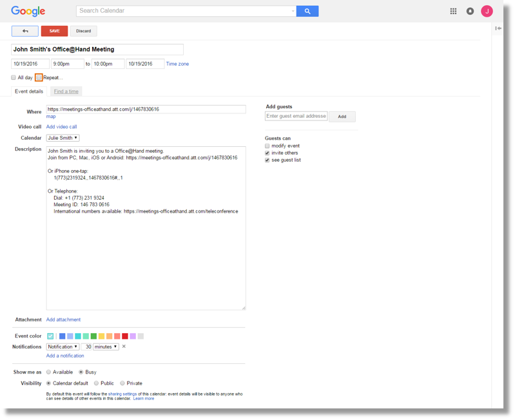This screenshot has width=515, height=420.
Task: Open the Google apps grid icon
Action: [453, 11]
